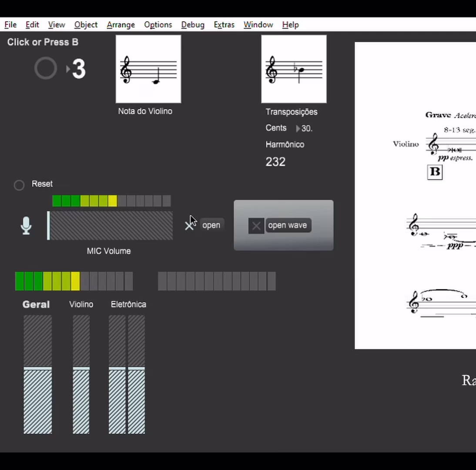Open the Arrange menu
This screenshot has width=476, height=470.
121,25
